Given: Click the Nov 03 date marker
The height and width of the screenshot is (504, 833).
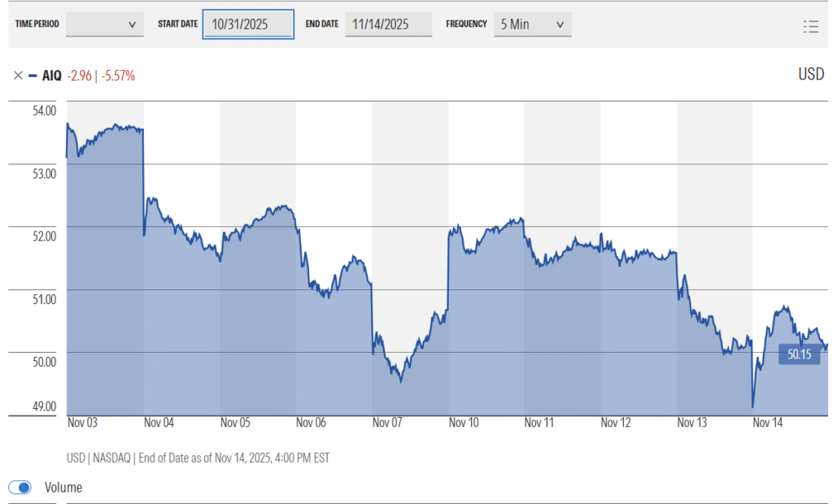Looking at the screenshot, I should click(81, 423).
